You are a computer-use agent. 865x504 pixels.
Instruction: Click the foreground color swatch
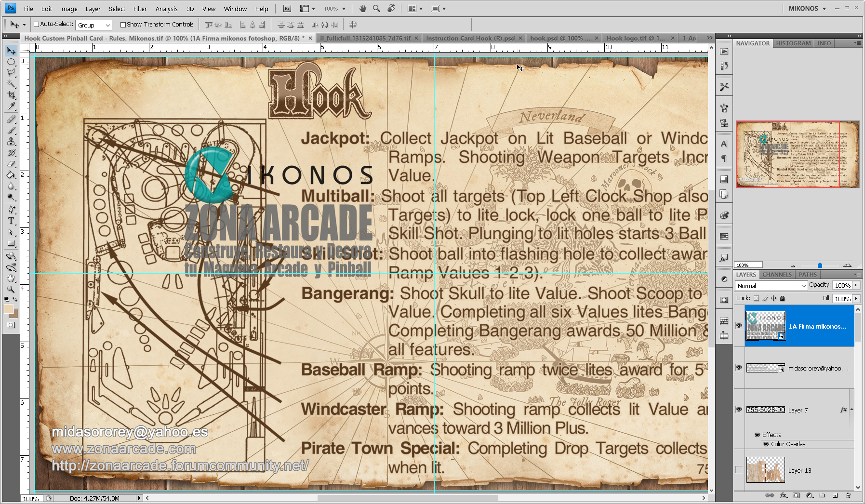(x=9, y=309)
